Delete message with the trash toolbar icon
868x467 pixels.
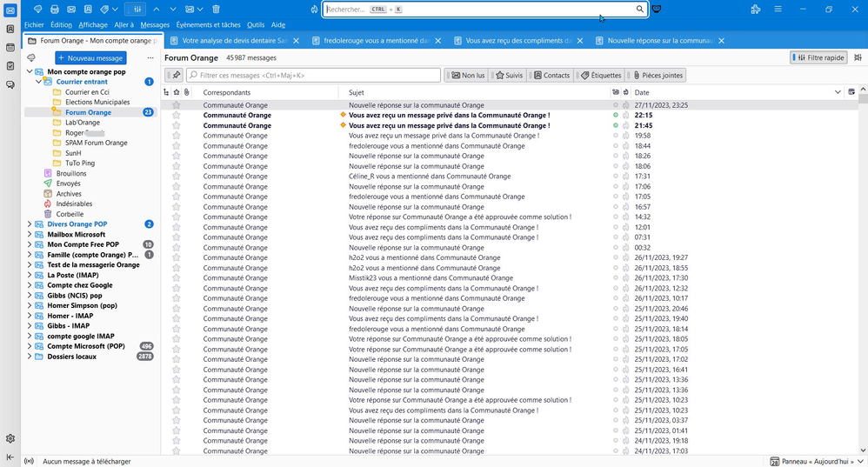(216, 9)
